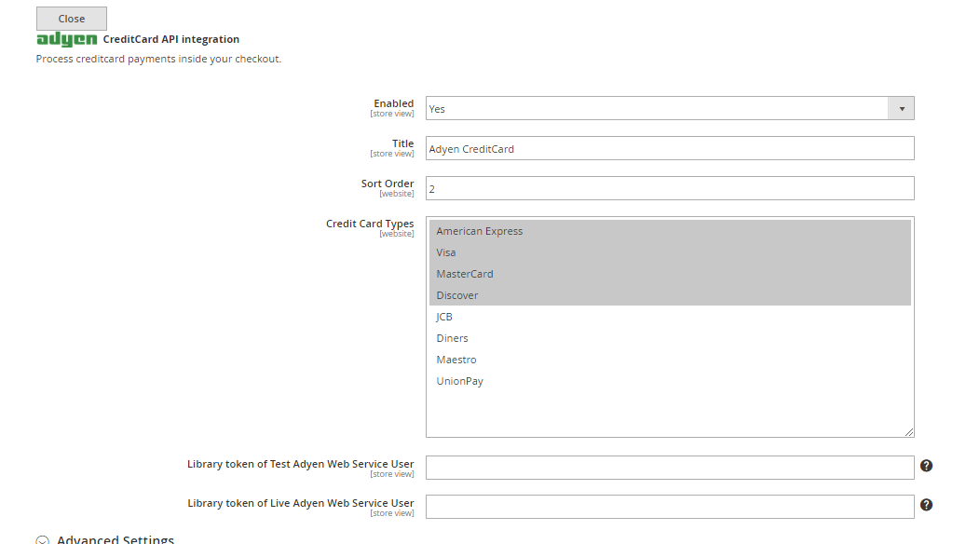Screen dimensions: 980x544
Task: Expand the Advanced Settings section
Action: pyautogui.click(x=104, y=538)
